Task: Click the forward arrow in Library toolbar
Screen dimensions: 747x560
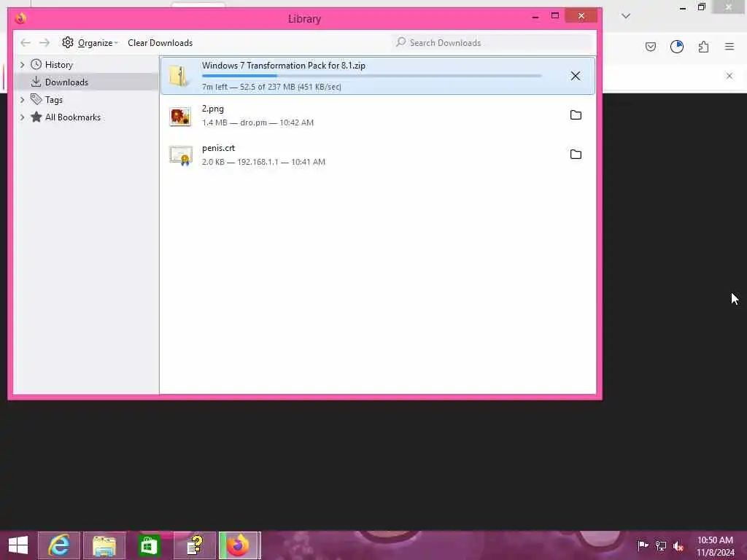Action: (44, 43)
